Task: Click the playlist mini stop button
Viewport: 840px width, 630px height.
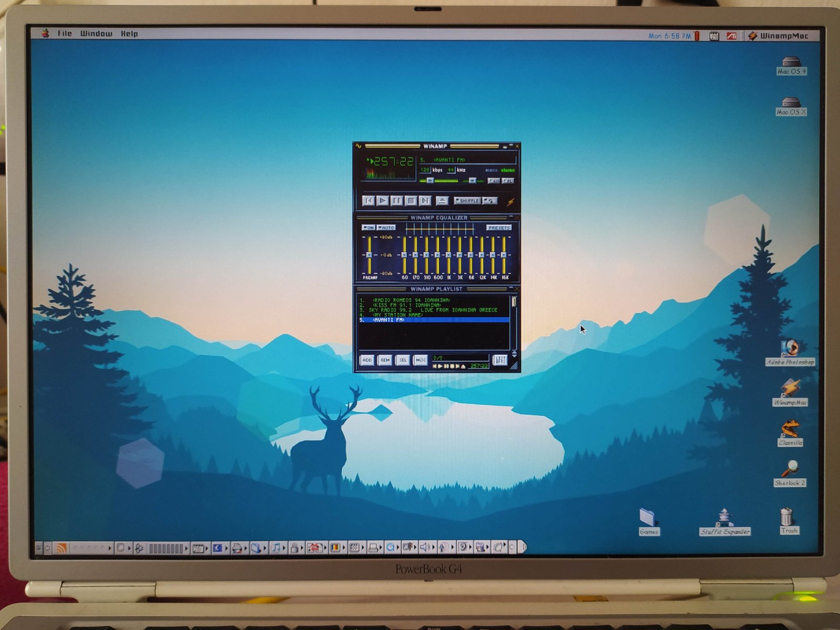Action: point(452,366)
